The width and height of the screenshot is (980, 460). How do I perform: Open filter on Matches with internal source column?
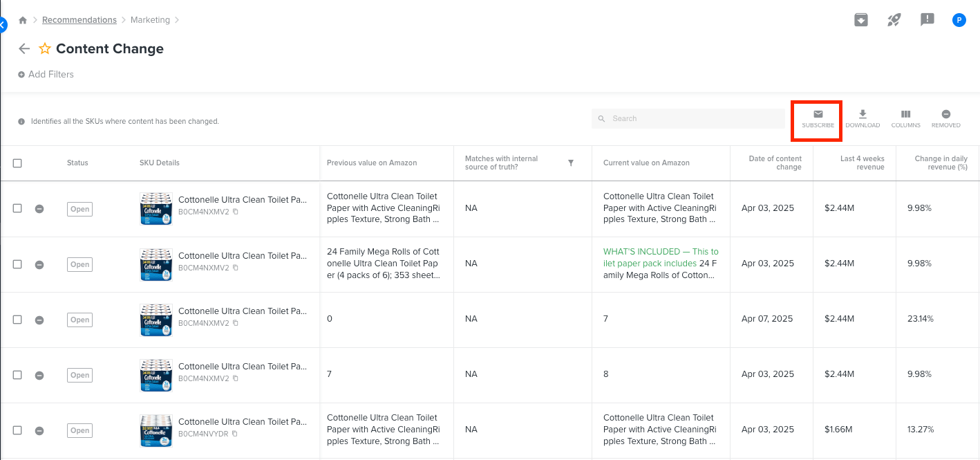(x=571, y=163)
